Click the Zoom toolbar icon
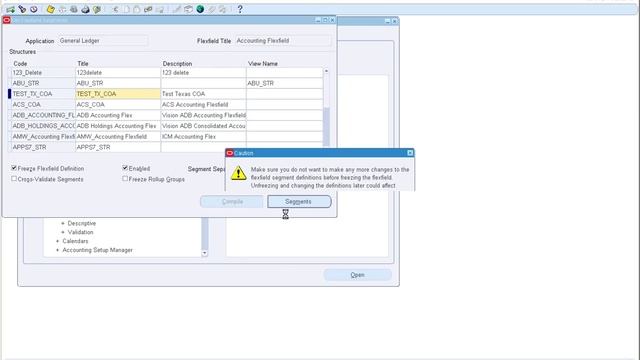 (188, 9)
